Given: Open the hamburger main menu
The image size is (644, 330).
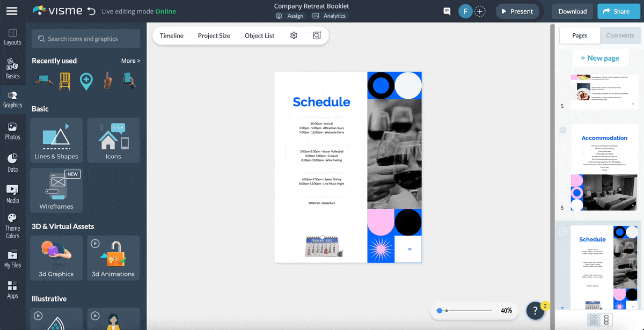Looking at the screenshot, I should click(x=11, y=11).
